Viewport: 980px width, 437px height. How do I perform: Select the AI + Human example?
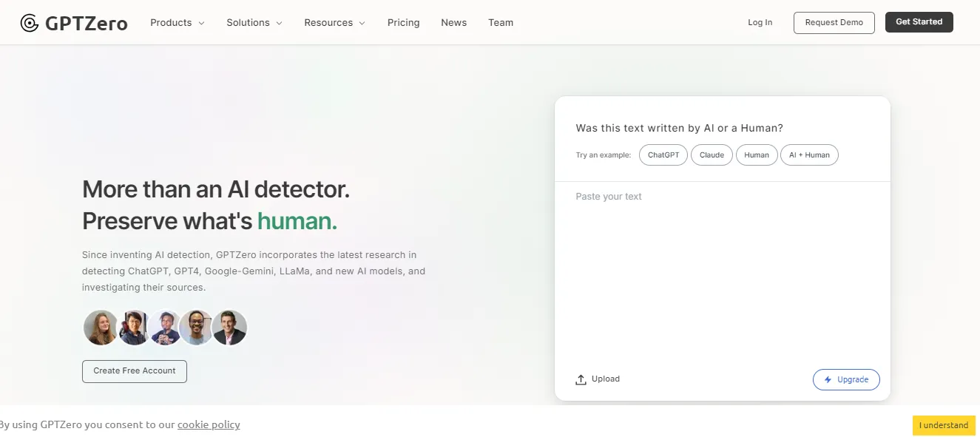click(x=809, y=155)
